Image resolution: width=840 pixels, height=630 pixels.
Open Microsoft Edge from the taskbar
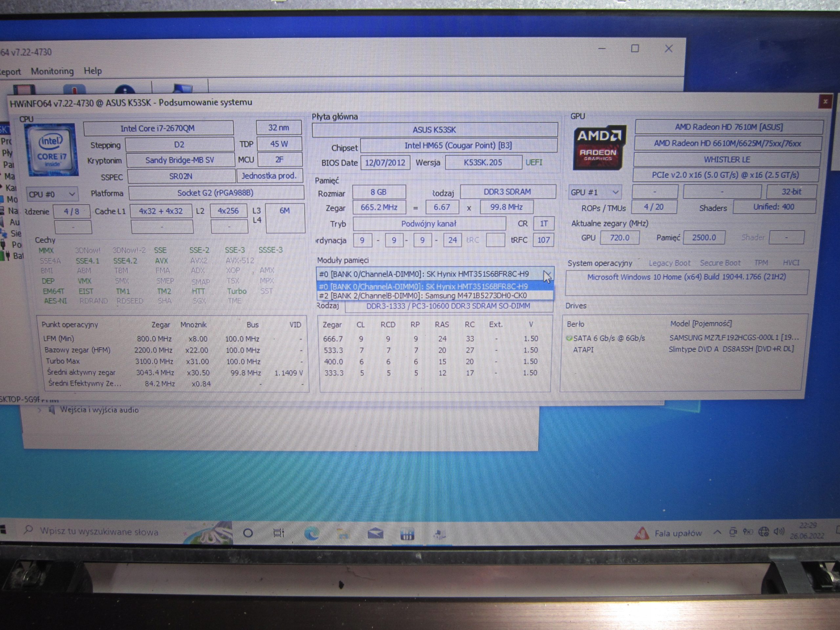click(311, 534)
